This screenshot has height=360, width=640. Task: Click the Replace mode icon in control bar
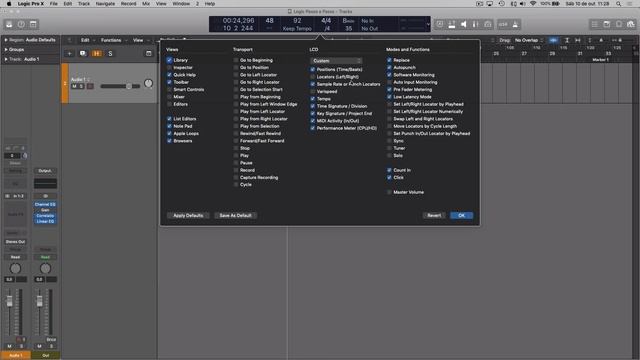tap(440, 24)
